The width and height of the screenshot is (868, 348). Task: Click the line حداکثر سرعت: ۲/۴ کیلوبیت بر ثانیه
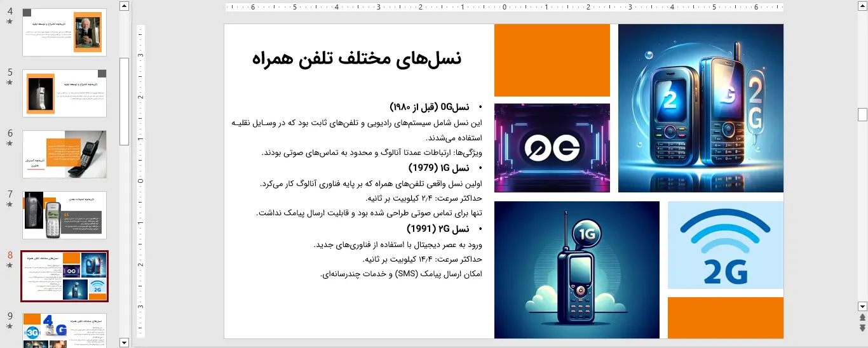pos(424,198)
